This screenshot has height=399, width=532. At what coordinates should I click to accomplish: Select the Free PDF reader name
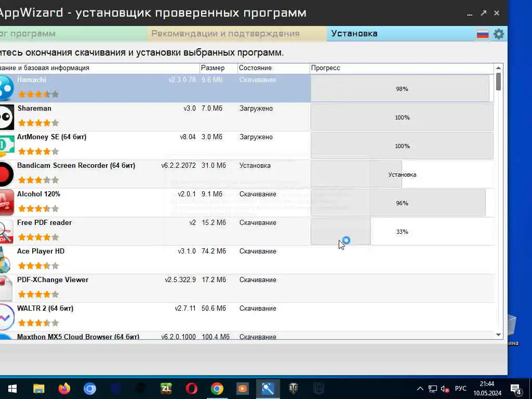pos(45,222)
